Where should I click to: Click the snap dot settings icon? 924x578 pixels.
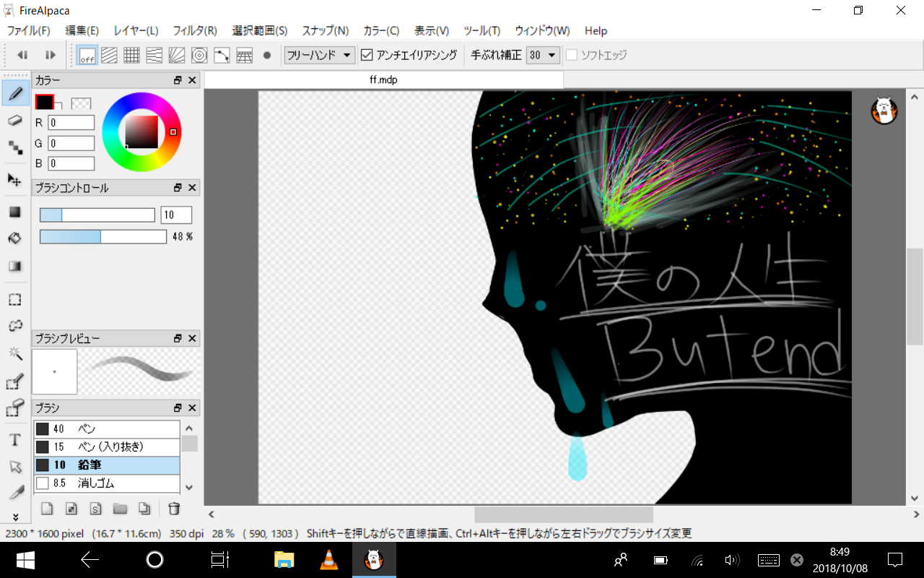point(267,55)
